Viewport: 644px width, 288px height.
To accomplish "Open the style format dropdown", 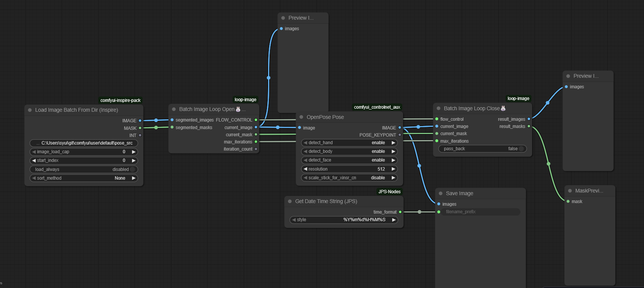I will click(x=344, y=220).
